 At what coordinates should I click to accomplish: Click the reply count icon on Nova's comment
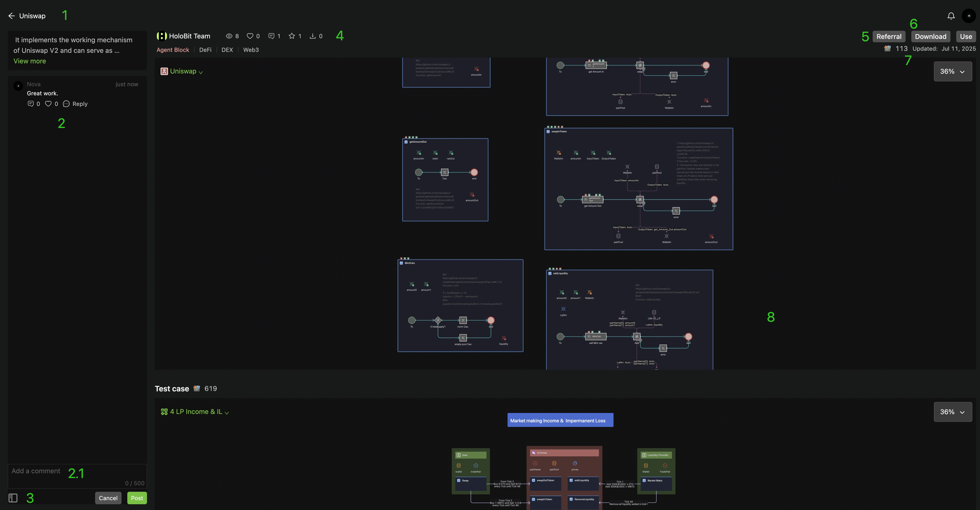pos(31,104)
